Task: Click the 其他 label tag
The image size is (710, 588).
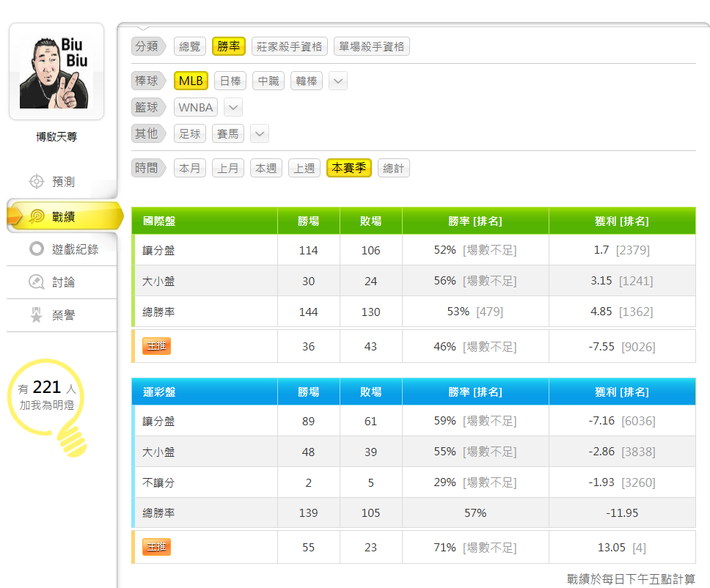Action: 148,133
